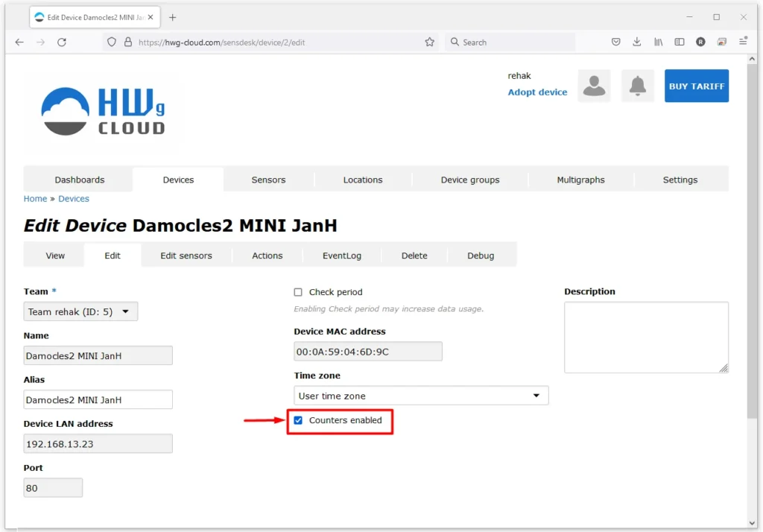The image size is (763, 532).
Task: Show the EventLog sub-tab
Action: coord(341,256)
